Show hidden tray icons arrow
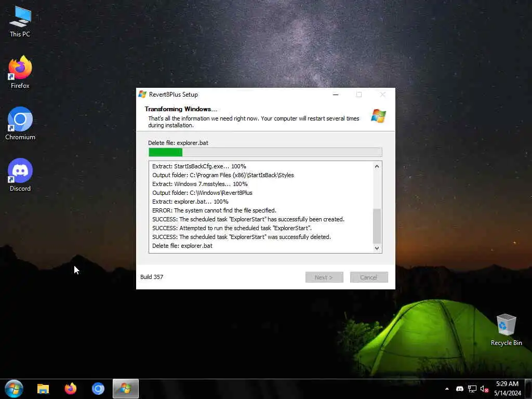Image resolution: width=532 pixels, height=399 pixels. [447, 389]
